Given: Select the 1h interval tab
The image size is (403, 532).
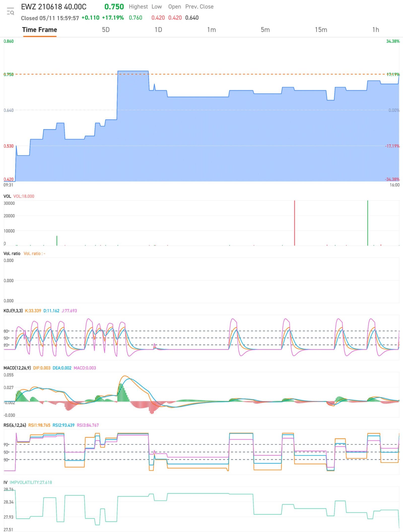Looking at the screenshot, I should [376, 30].
